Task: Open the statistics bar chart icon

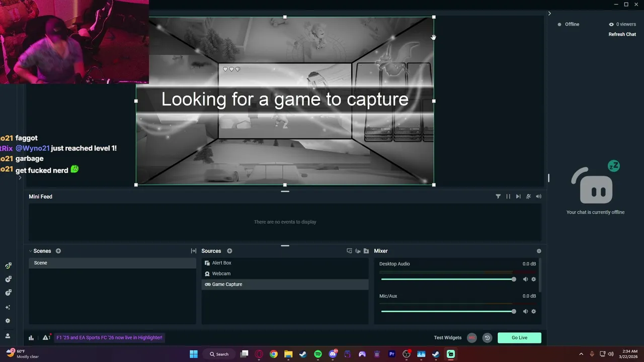Action: pos(31,338)
